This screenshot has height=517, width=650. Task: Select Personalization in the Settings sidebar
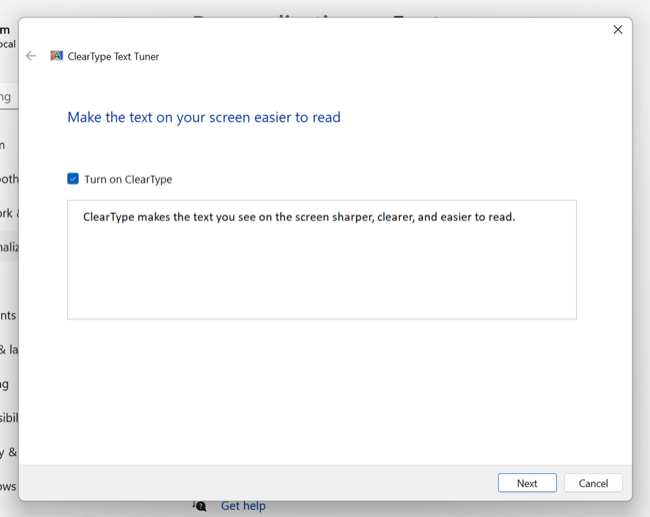(8, 247)
